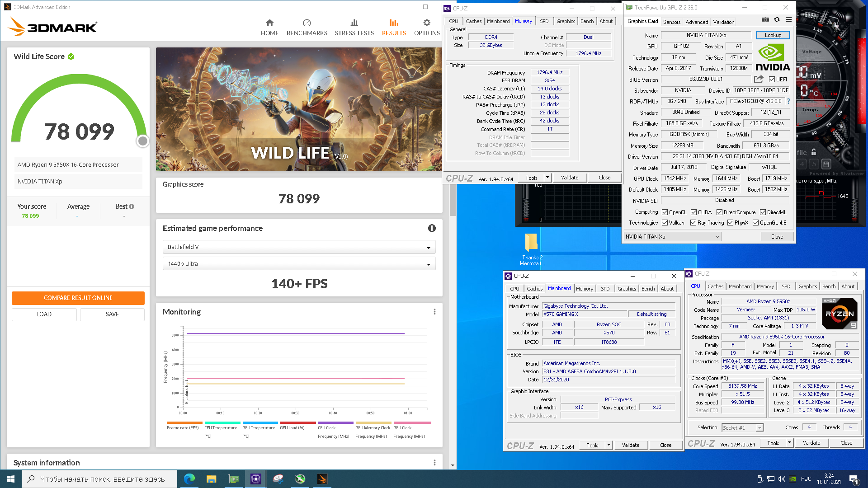868x488 pixels.
Task: Open the STRESS TESTS section
Action: pyautogui.click(x=354, y=28)
